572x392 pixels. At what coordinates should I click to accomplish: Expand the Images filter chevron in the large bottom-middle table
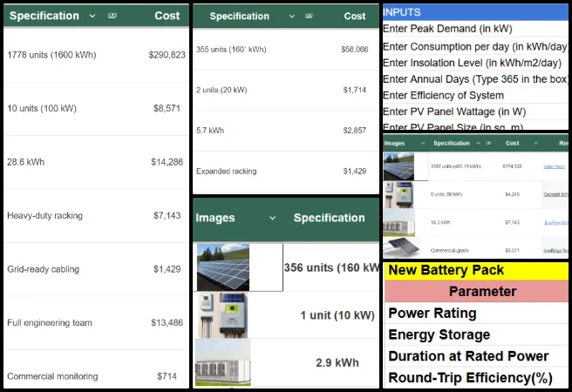click(272, 218)
